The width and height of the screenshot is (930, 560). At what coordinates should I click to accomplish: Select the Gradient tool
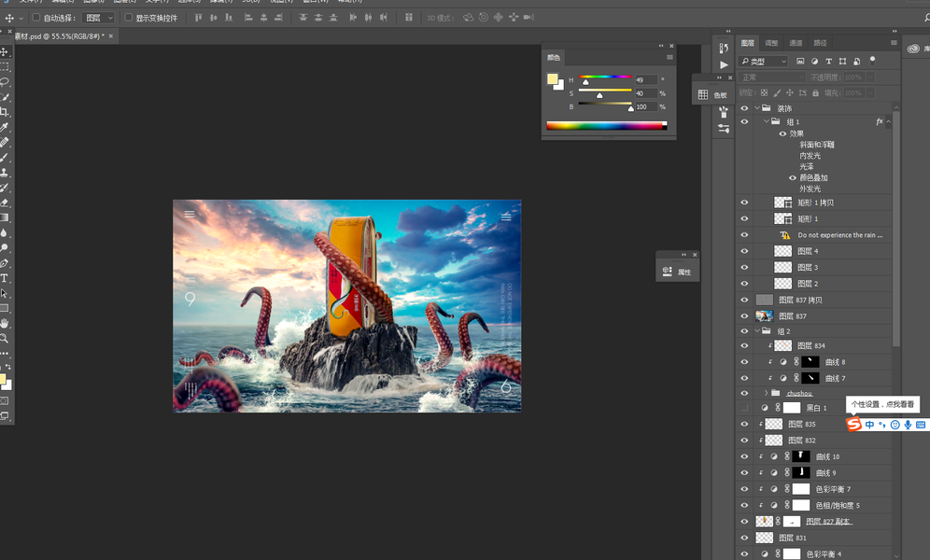tap(5, 217)
